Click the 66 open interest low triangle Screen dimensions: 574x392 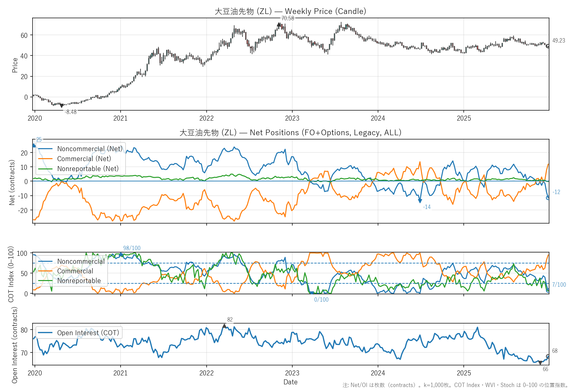click(540, 363)
